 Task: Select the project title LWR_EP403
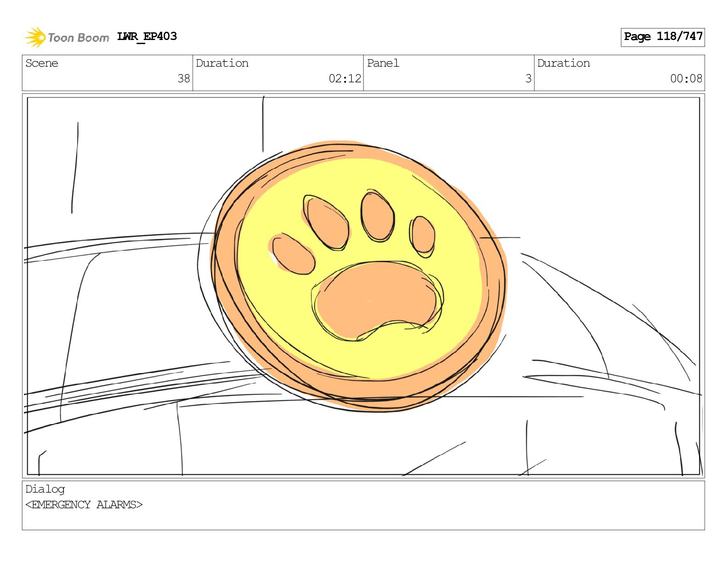pos(147,36)
